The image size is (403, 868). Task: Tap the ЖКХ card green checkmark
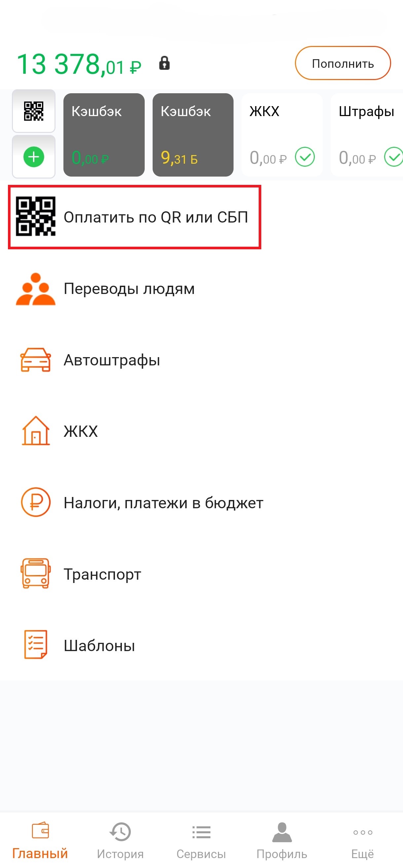tap(305, 157)
